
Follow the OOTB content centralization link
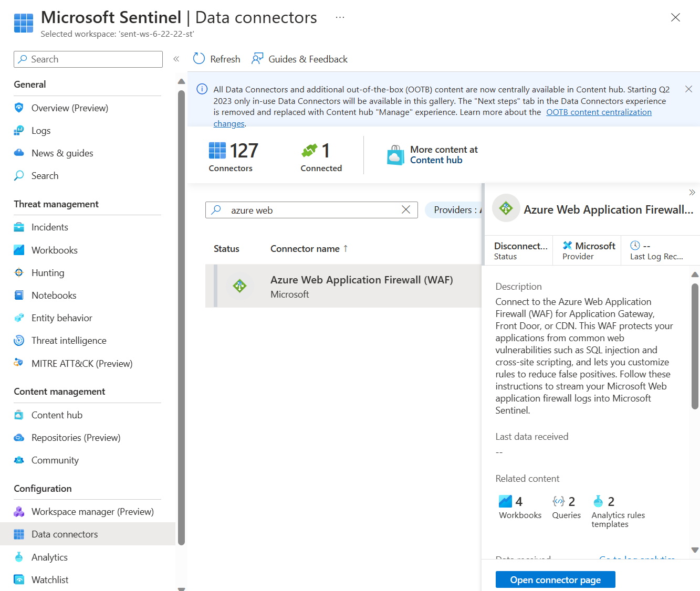[x=599, y=112]
